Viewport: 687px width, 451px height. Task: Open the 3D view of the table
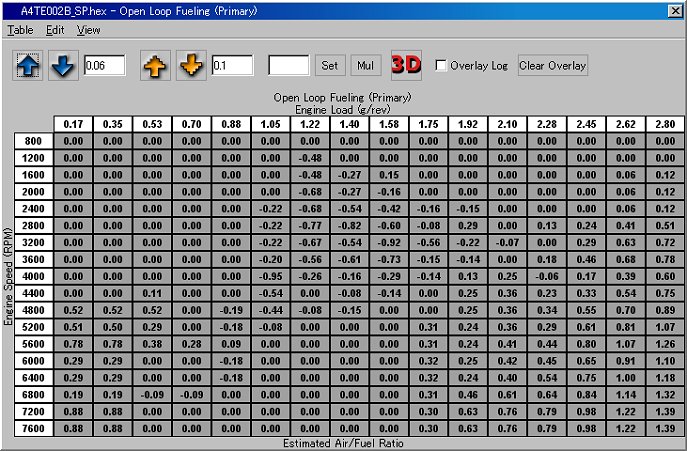point(406,66)
